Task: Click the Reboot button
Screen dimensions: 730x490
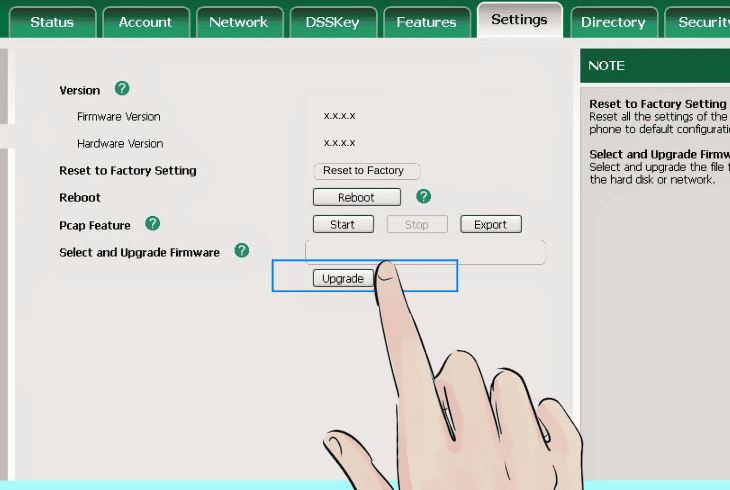Action: [356, 198]
